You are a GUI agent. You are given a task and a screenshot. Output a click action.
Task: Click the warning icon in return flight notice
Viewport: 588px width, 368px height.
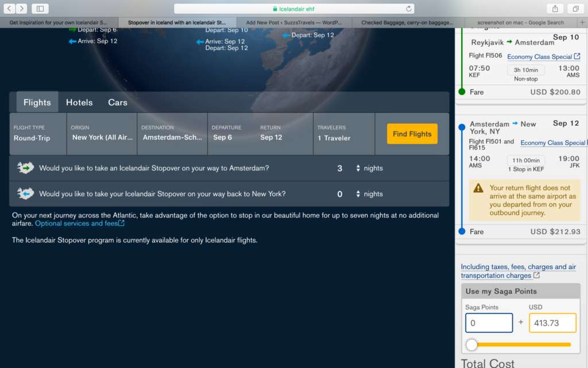(478, 188)
